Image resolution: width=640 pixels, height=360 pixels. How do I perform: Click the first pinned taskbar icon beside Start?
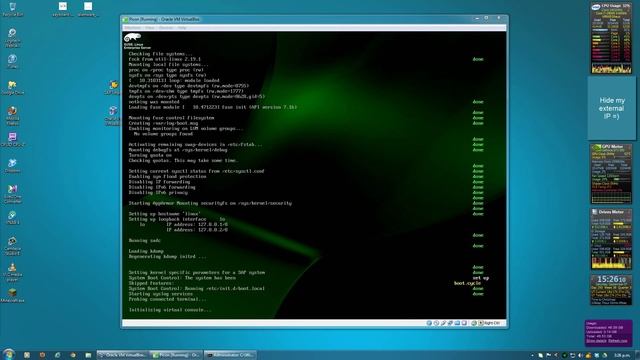tap(27, 355)
